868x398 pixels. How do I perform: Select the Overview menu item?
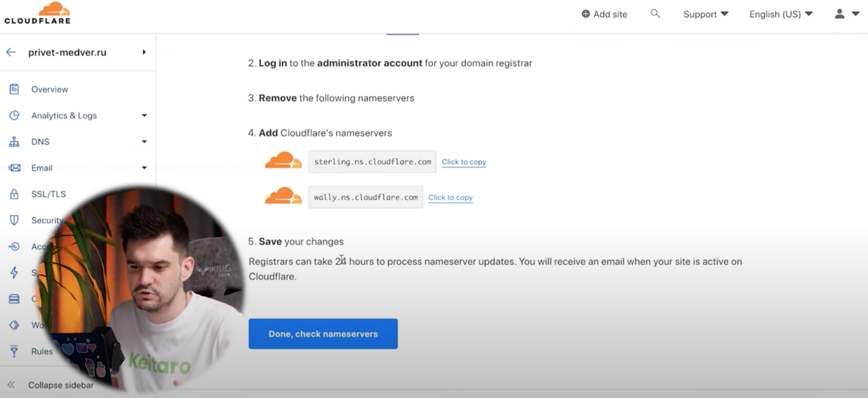coord(49,89)
